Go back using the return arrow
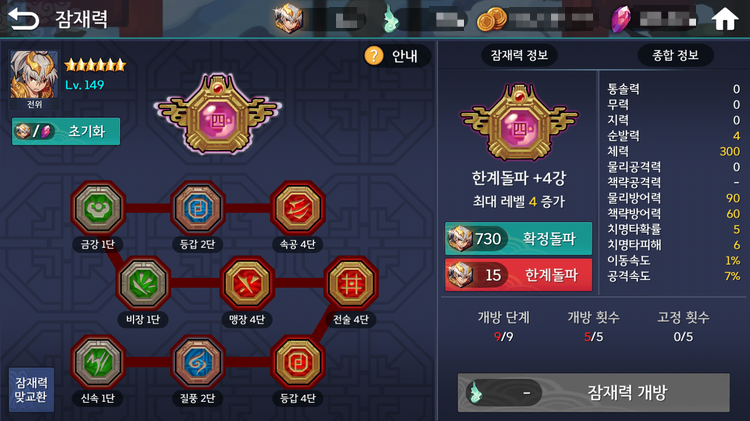 (24, 19)
